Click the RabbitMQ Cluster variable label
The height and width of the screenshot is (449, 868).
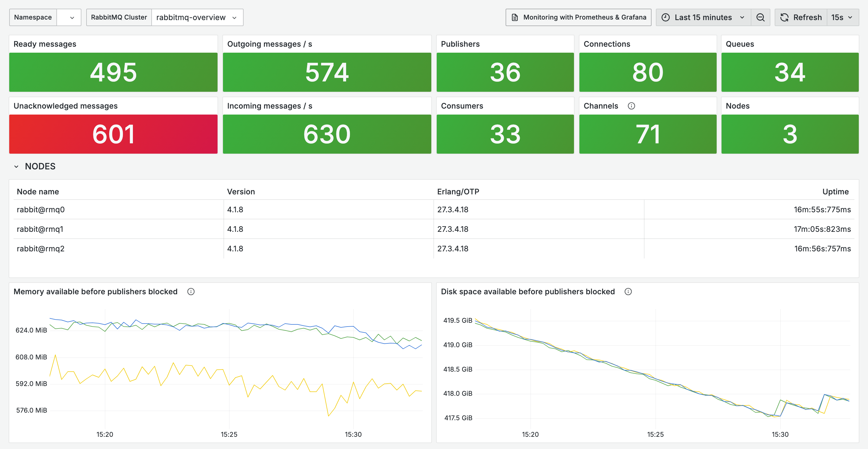pyautogui.click(x=119, y=17)
